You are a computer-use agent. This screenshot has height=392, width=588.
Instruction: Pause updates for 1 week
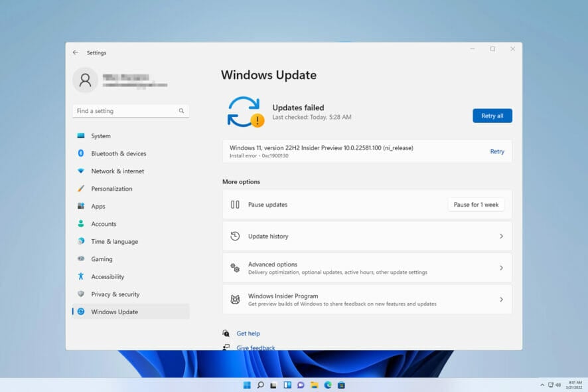coord(476,204)
